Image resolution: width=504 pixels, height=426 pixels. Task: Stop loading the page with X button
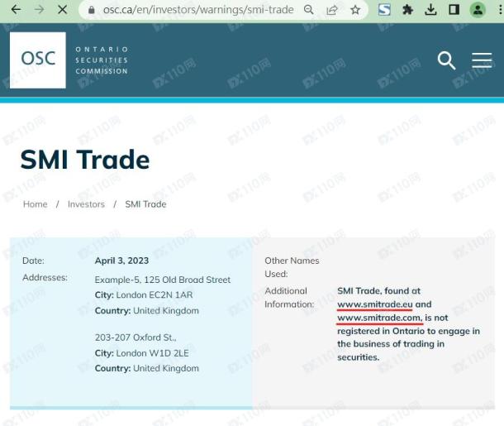coord(62,10)
